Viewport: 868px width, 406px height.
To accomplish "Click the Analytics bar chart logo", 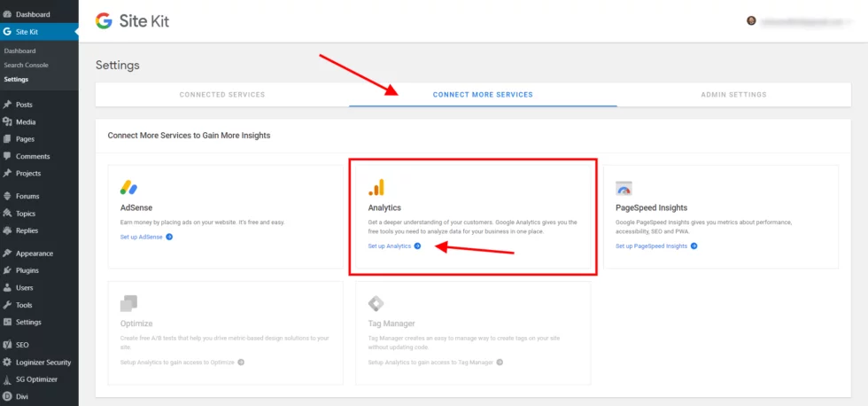I will [376, 188].
